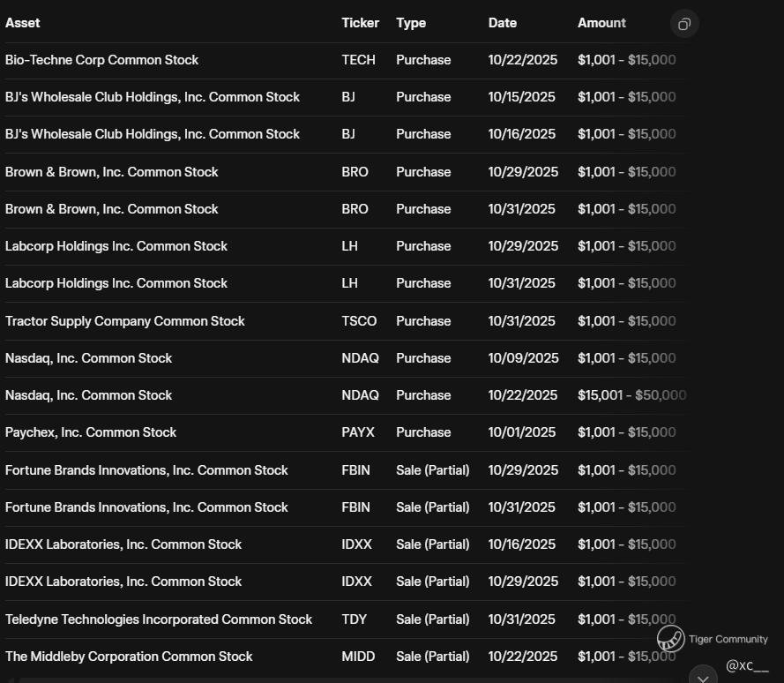Screen dimensions: 784x683
Task: Click the Paychex, Inc. Common Stock entry
Action: point(91,432)
